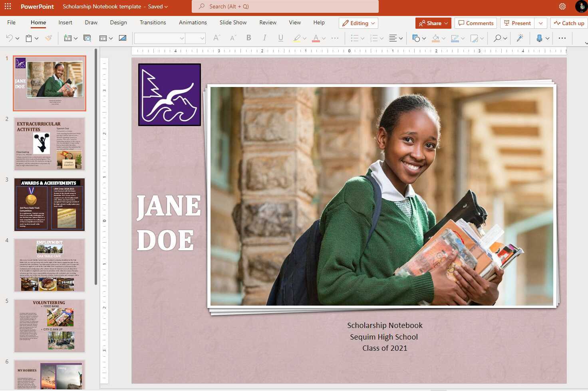Click the Underline icon
Image resolution: width=588 pixels, height=391 pixels.
tap(280, 38)
